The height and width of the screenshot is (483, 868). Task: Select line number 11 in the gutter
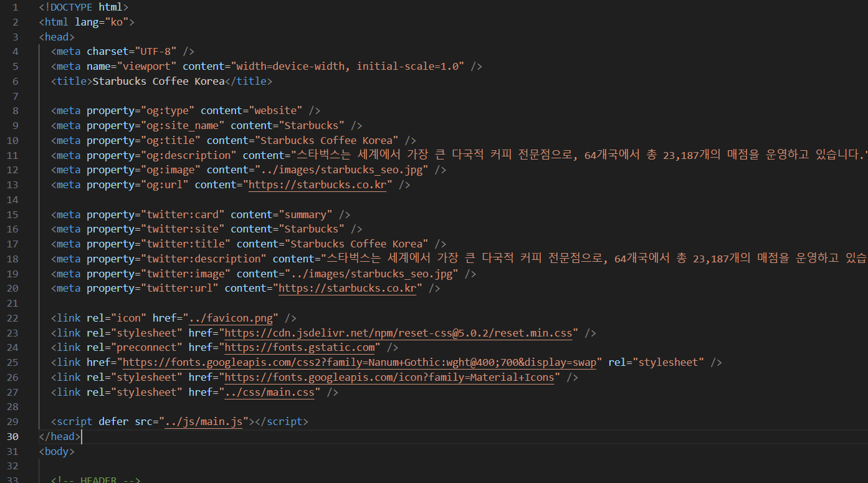[13, 156]
